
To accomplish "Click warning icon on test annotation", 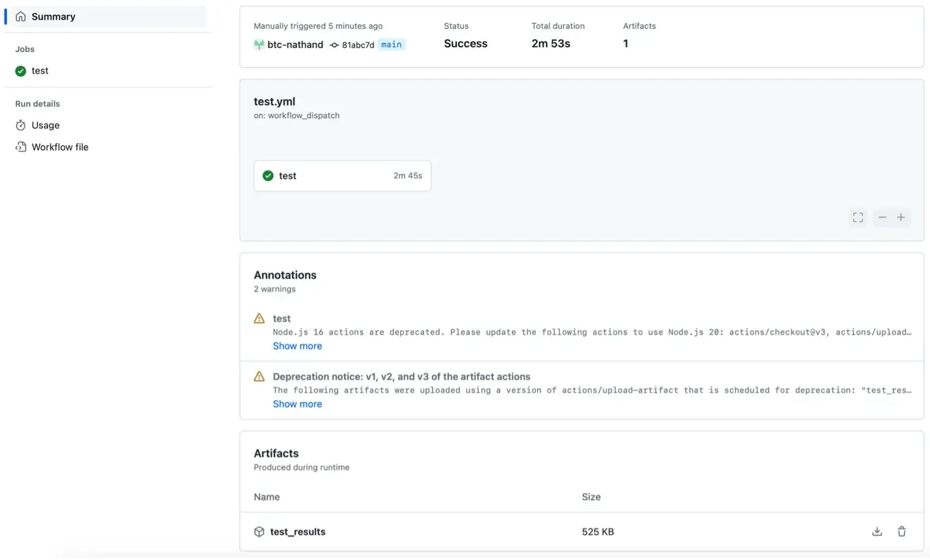I will click(259, 319).
